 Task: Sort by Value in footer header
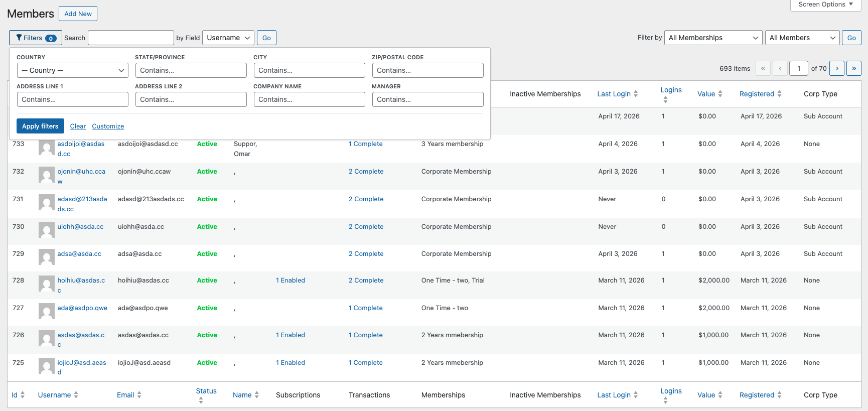709,395
